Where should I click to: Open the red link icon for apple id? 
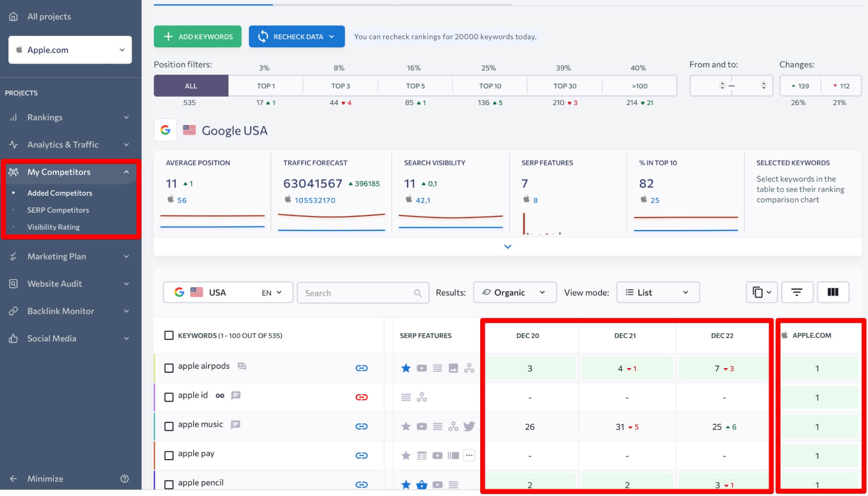362,397
